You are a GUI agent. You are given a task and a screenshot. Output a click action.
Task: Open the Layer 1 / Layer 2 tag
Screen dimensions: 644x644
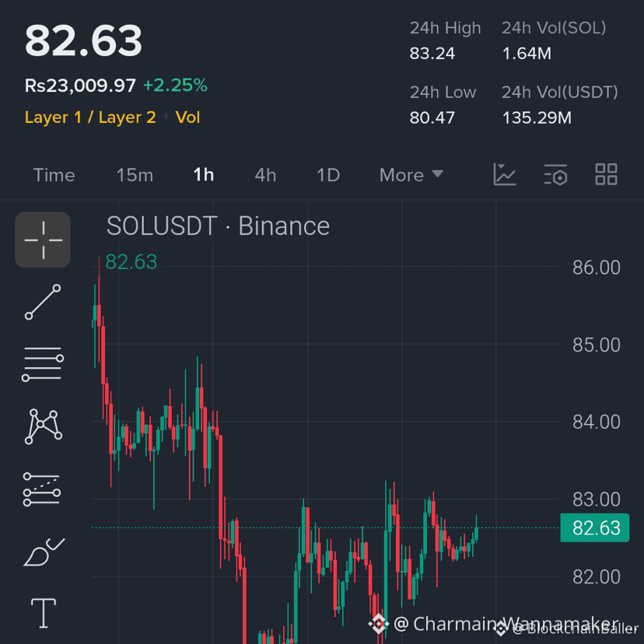tap(90, 117)
